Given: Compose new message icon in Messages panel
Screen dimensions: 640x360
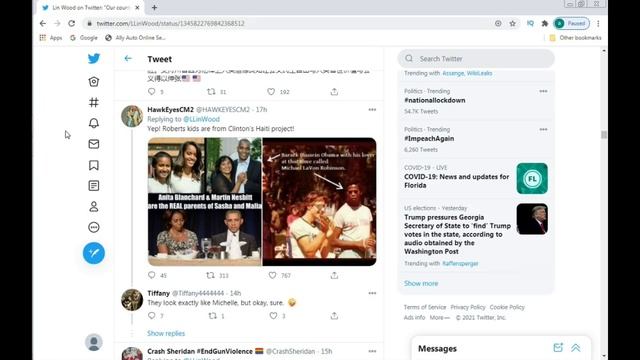Looking at the screenshot, I should point(558,348).
